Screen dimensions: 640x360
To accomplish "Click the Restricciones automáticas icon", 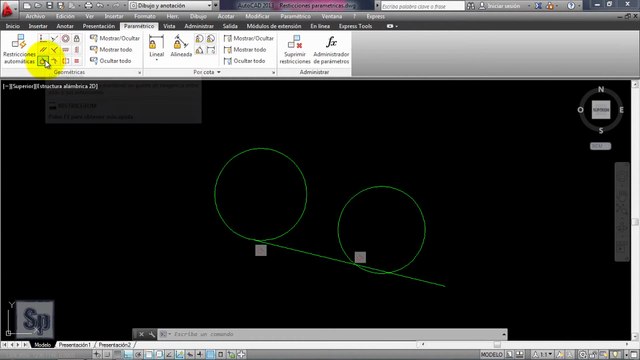I will point(19,41).
